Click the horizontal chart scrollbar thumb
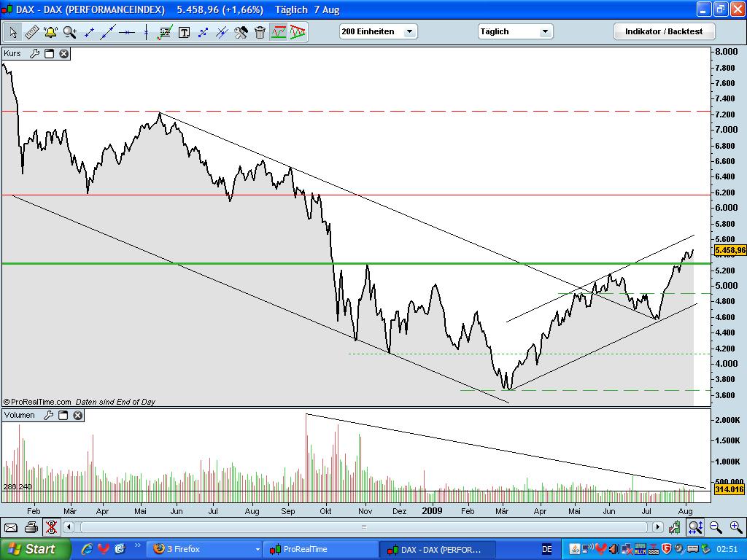 pyautogui.click(x=364, y=526)
